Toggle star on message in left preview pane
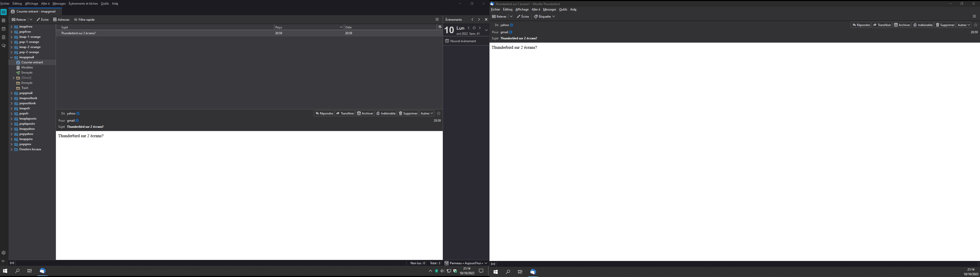Viewport: 980px width, 277px height. click(439, 113)
